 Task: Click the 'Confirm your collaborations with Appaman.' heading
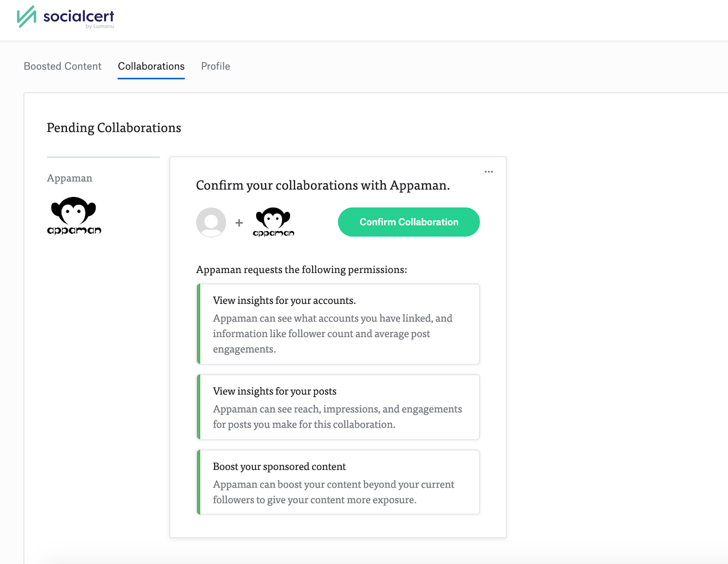tap(323, 186)
